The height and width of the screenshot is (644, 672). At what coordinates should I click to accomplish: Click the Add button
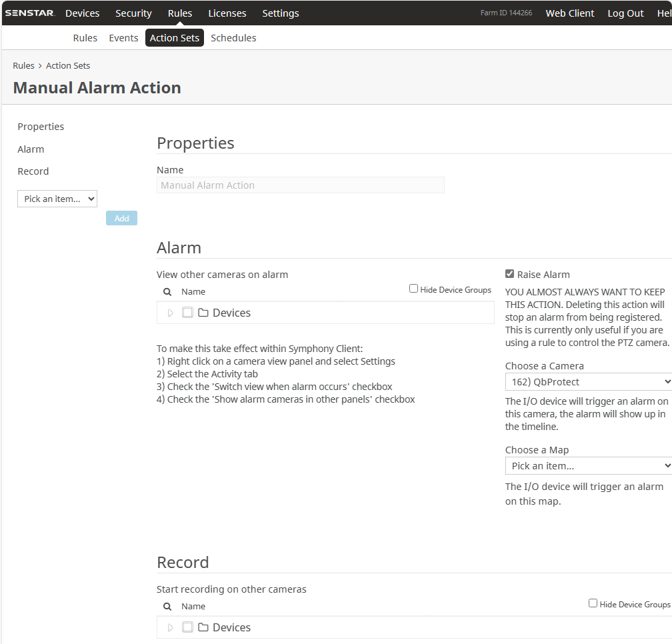pyautogui.click(x=121, y=218)
